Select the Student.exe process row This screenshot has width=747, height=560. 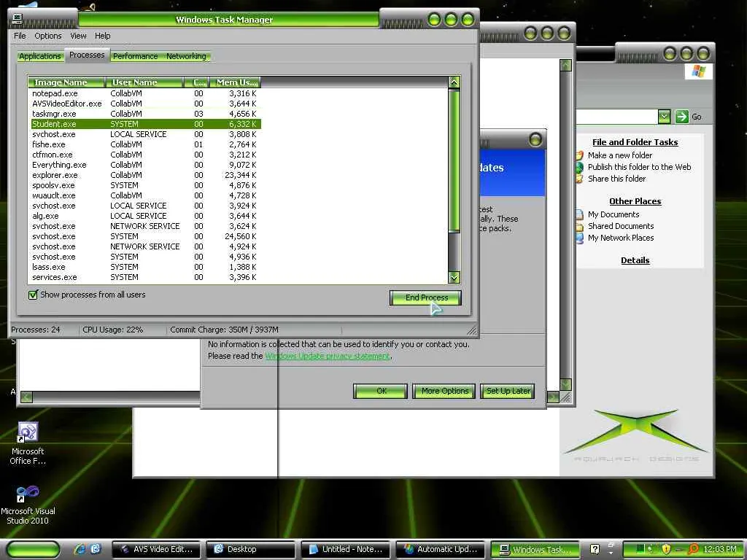145,124
